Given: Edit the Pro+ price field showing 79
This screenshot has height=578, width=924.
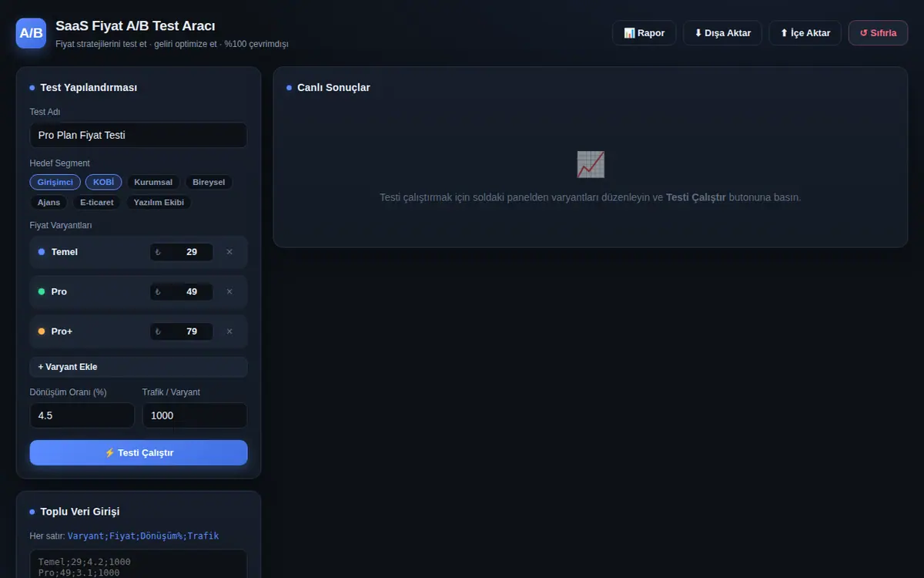Looking at the screenshot, I should pos(182,331).
